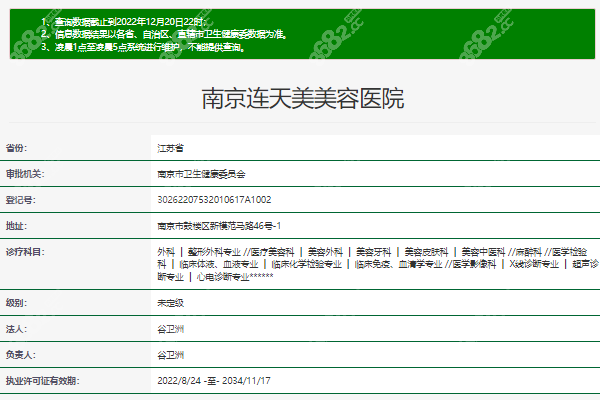Select registration number 30262207532010617A1002

point(214,199)
